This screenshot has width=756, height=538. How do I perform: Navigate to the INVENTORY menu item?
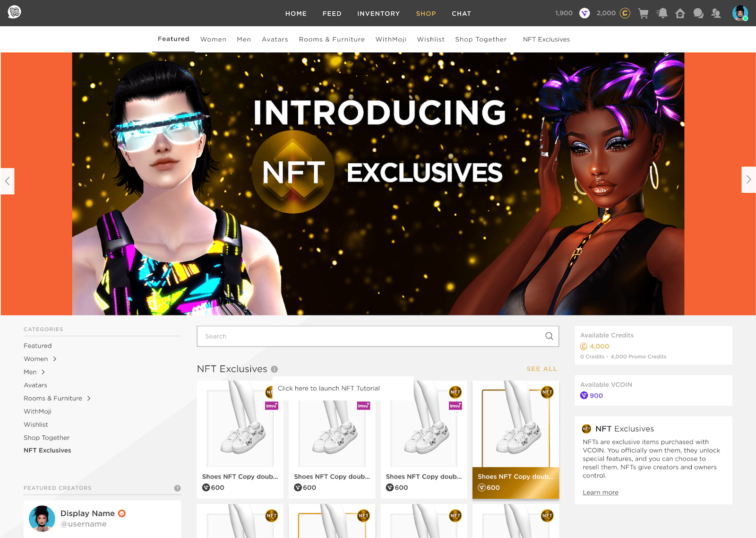point(378,14)
